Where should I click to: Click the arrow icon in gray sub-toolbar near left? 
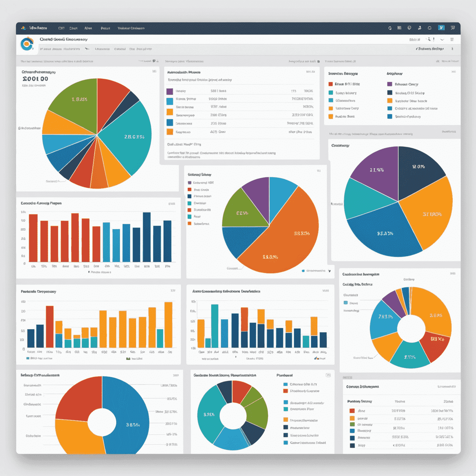[87, 49]
